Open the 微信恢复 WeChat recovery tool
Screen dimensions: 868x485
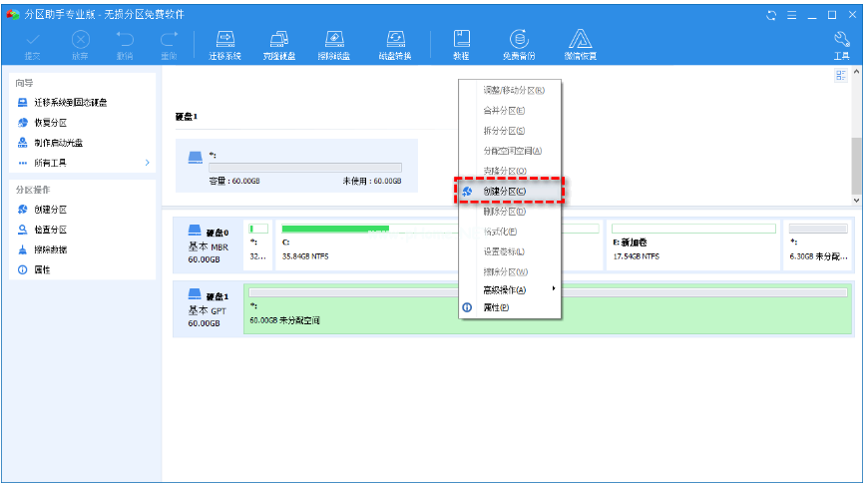[x=582, y=44]
